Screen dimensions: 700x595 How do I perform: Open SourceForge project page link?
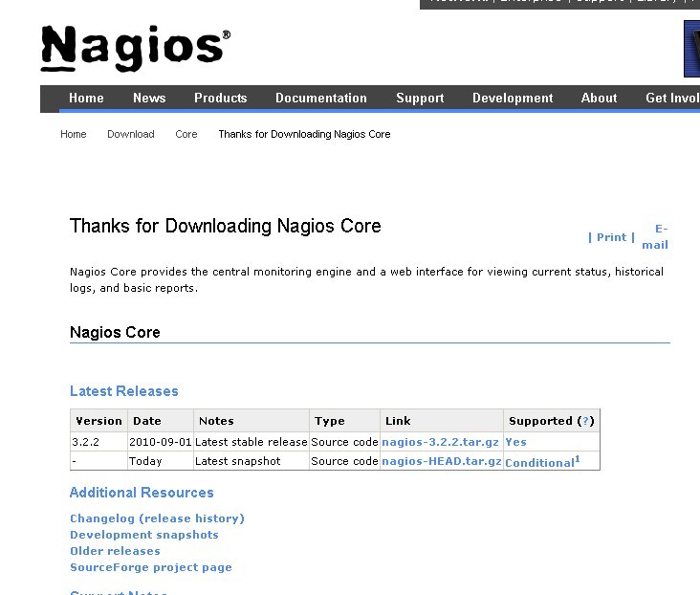[151, 567]
